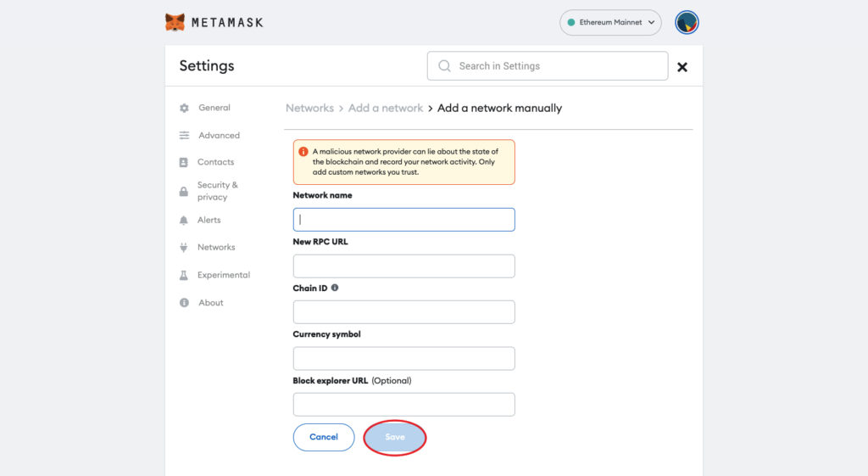Image resolution: width=868 pixels, height=476 pixels.
Task: Focus the Currency symbol input field
Action: click(x=404, y=359)
